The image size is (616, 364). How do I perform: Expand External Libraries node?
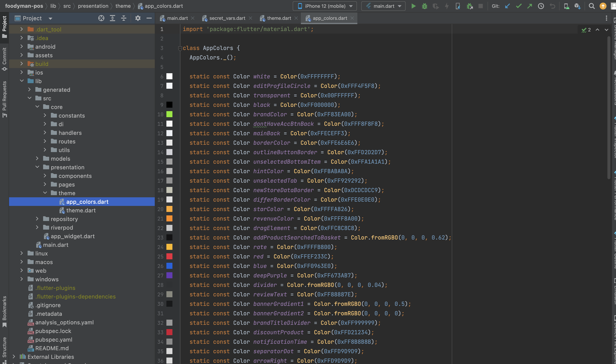14,356
